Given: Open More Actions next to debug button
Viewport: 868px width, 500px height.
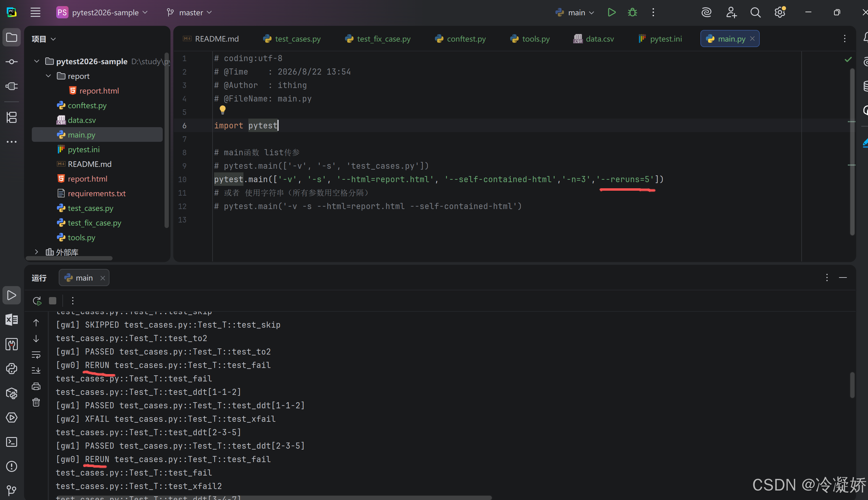Looking at the screenshot, I should [x=653, y=12].
